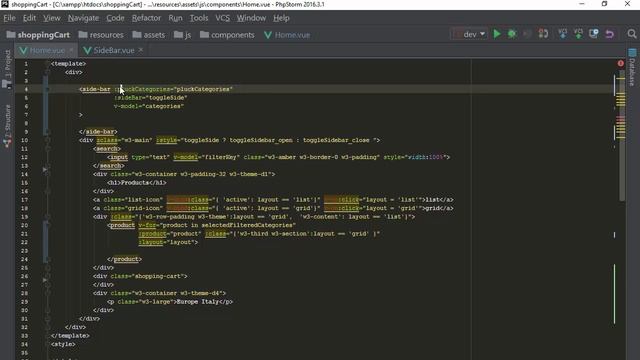Click the <style> tag on line 34

coord(63,344)
